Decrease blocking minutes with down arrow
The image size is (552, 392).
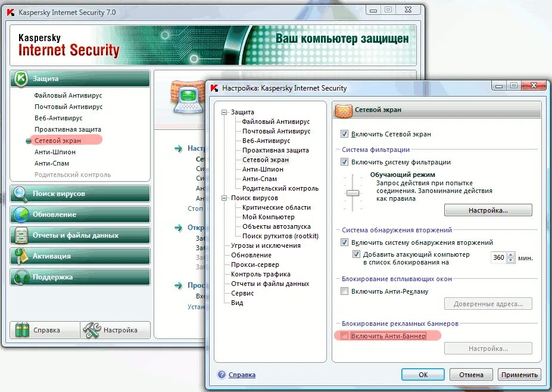point(511,260)
